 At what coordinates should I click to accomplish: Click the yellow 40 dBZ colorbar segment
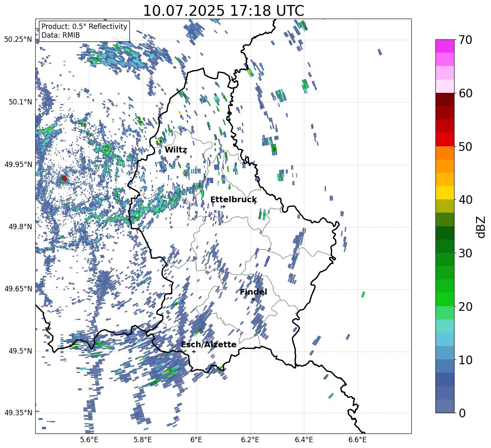coord(445,193)
